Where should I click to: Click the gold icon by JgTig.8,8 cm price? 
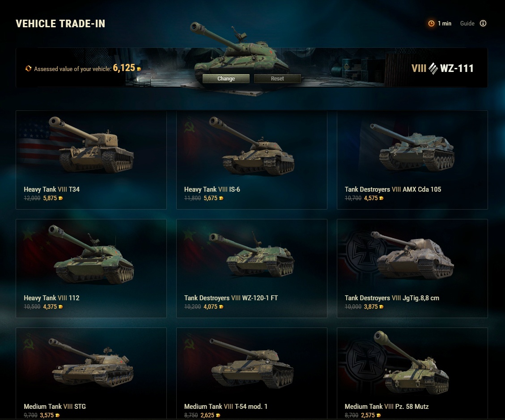point(382,307)
